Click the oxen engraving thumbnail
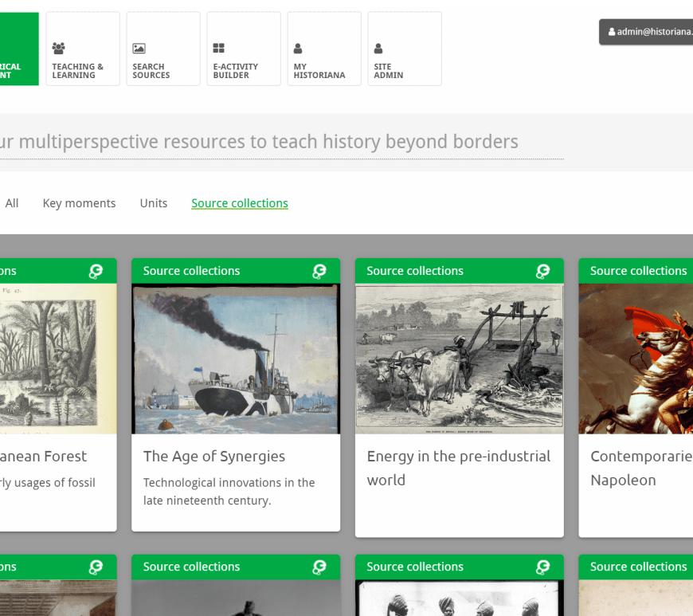Image resolution: width=693 pixels, height=616 pixels. 459,359
